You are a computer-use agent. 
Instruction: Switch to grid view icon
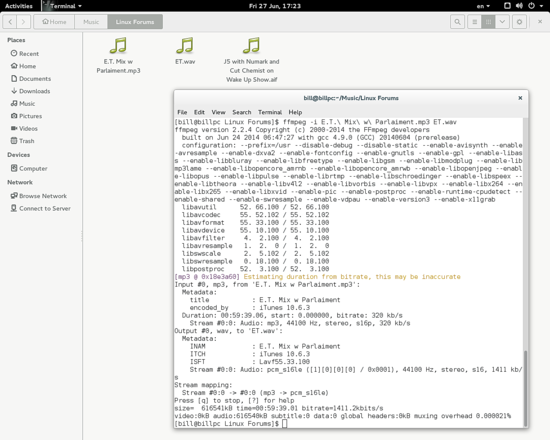coord(488,22)
